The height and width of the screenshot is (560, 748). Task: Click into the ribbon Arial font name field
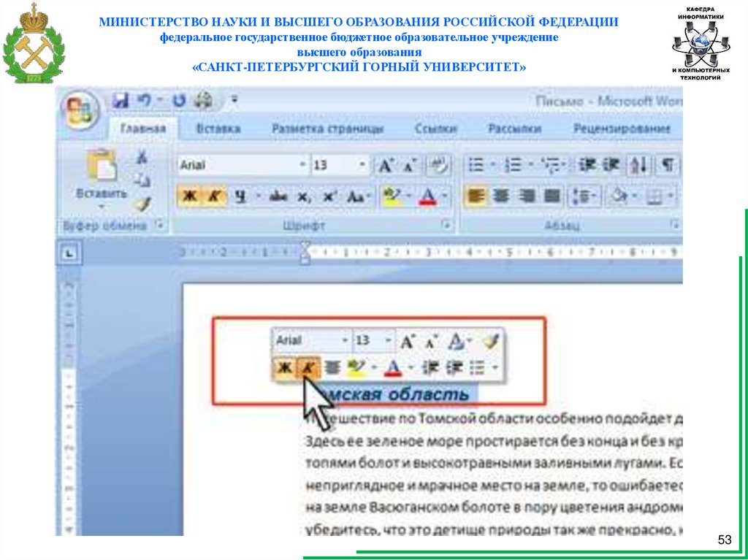[x=237, y=166]
